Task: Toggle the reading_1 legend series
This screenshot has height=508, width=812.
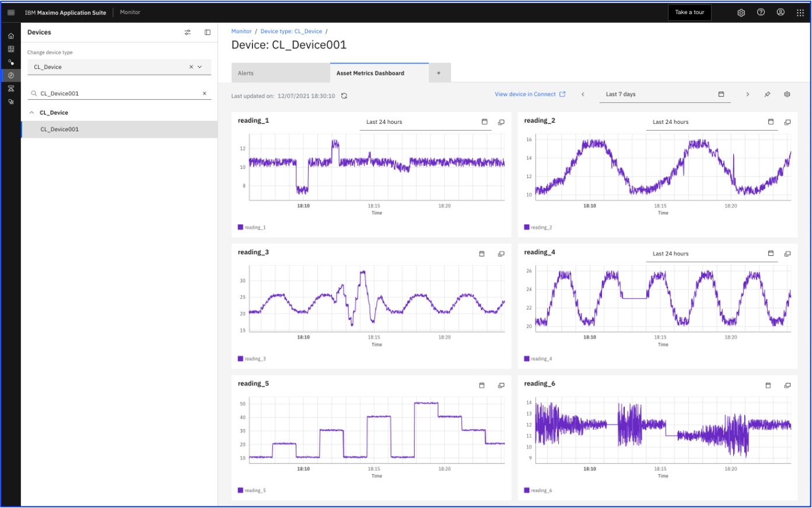Action: point(252,228)
